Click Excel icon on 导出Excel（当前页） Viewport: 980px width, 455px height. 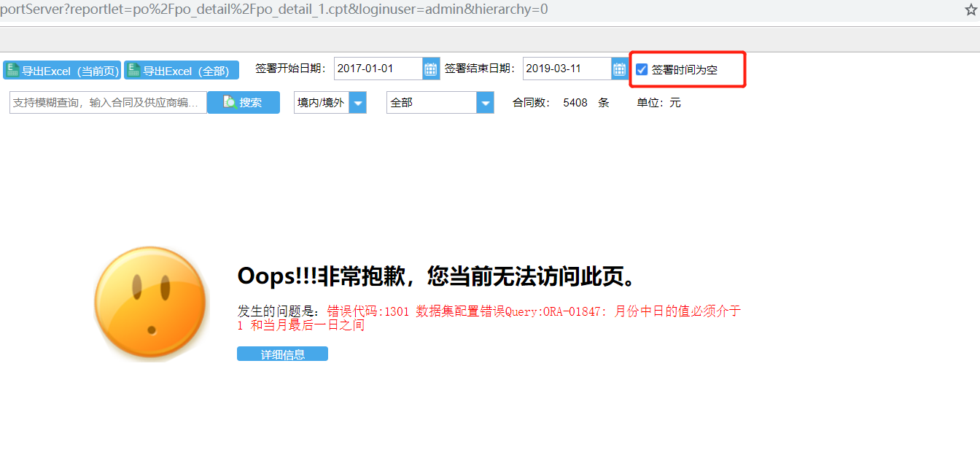[x=12, y=70]
